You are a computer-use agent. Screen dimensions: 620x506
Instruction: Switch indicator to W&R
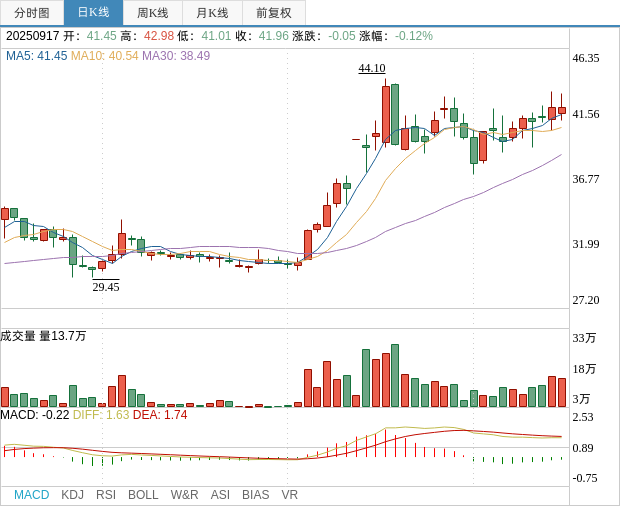coord(184,495)
